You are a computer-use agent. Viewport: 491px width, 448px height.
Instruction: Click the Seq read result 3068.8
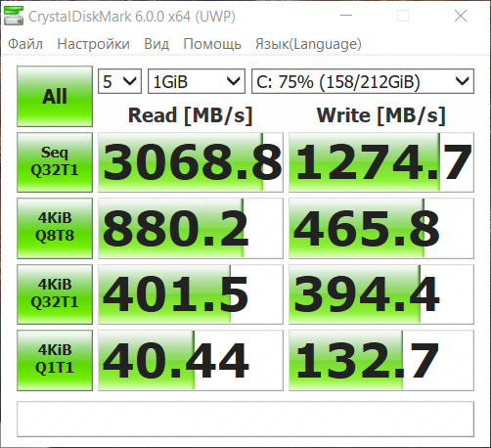pos(191,162)
